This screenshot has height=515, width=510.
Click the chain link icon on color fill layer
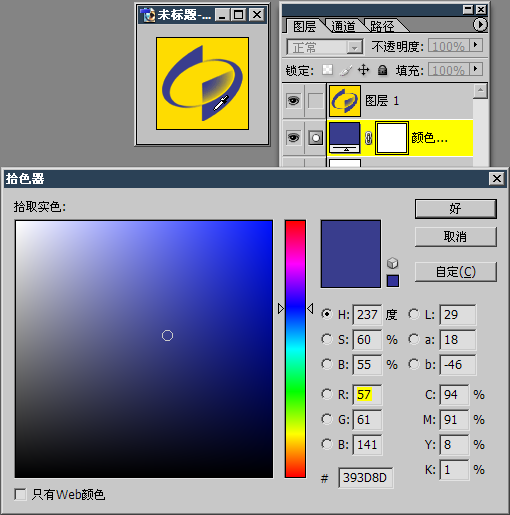pyautogui.click(x=368, y=138)
